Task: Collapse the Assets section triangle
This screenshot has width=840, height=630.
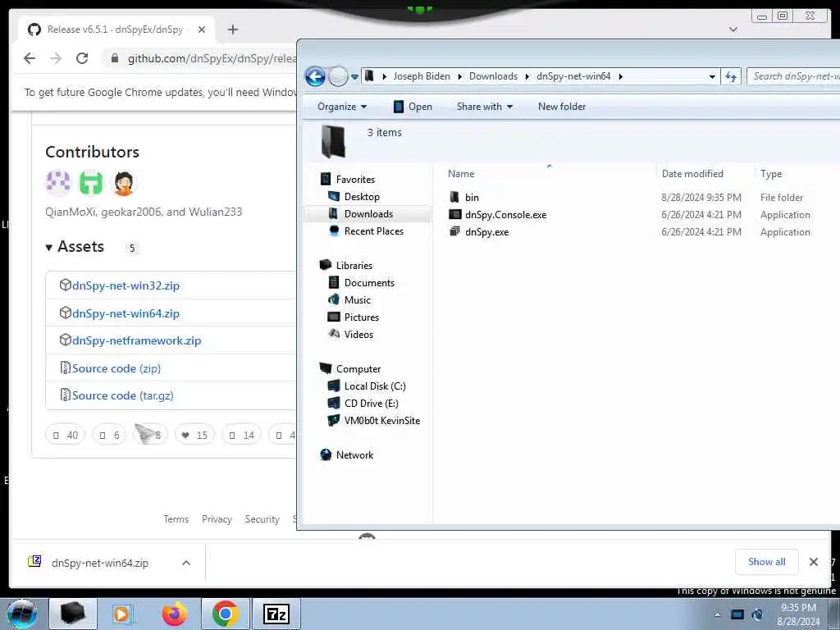Action: pyautogui.click(x=48, y=247)
